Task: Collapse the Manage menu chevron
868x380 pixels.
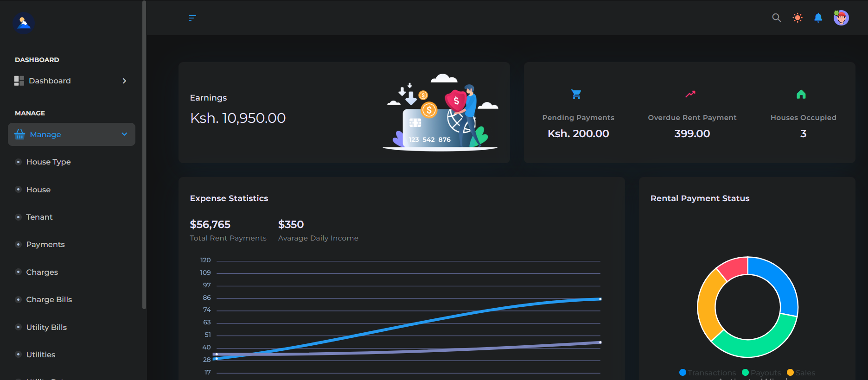Action: point(124,134)
